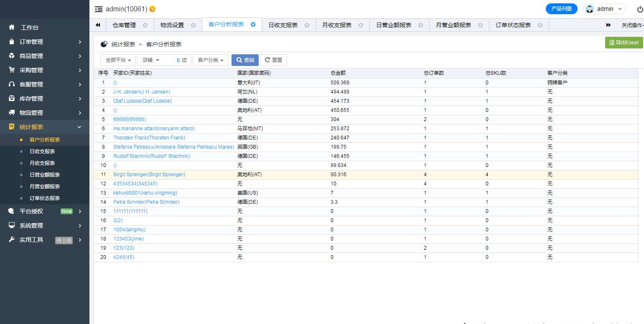Open the 全部平台 platform dropdown
644x324 pixels.
click(x=118, y=60)
